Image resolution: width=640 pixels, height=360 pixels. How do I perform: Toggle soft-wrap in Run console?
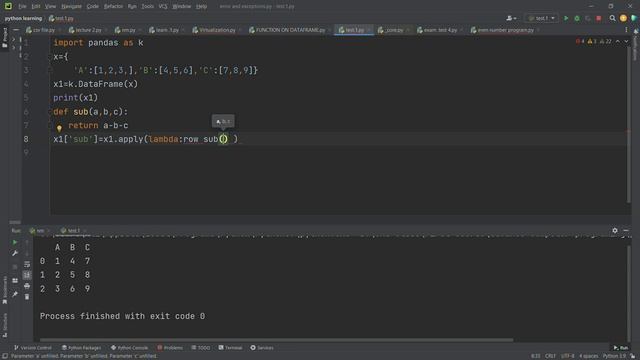pyautogui.click(x=27, y=264)
